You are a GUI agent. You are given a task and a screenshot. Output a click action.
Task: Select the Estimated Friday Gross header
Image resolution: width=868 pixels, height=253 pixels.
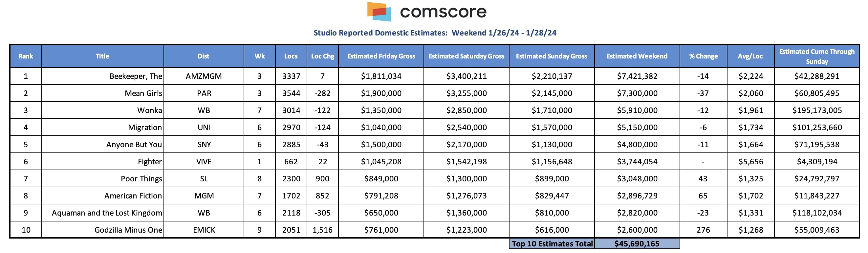point(381,56)
